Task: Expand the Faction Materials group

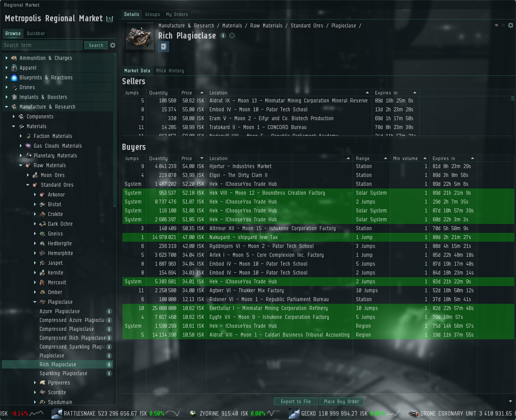Action: (x=21, y=136)
